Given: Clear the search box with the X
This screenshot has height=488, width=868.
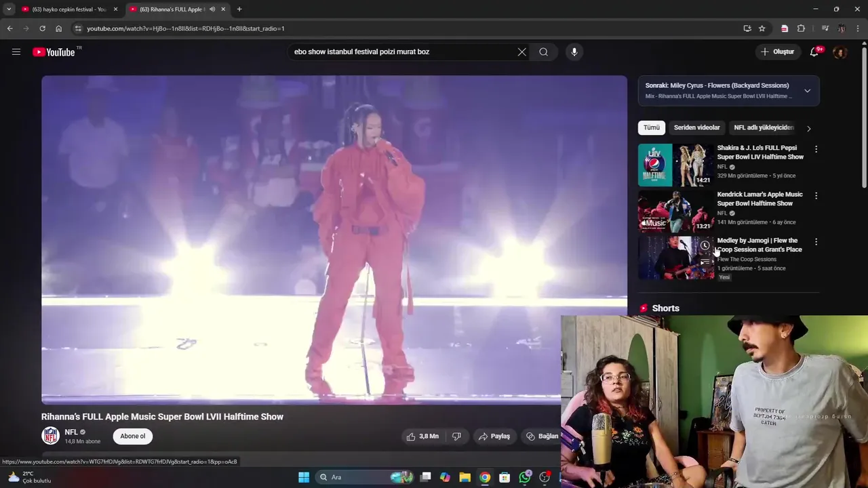Looking at the screenshot, I should click(522, 52).
